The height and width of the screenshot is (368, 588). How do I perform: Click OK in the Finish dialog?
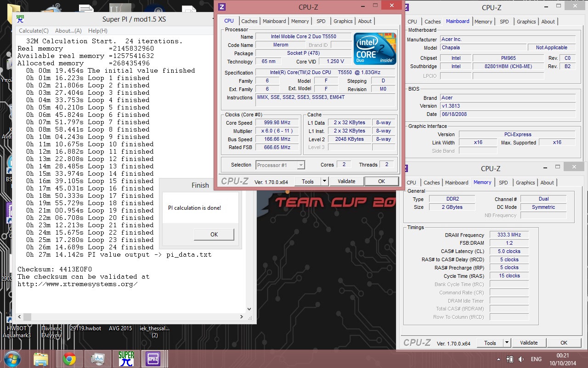tap(214, 234)
